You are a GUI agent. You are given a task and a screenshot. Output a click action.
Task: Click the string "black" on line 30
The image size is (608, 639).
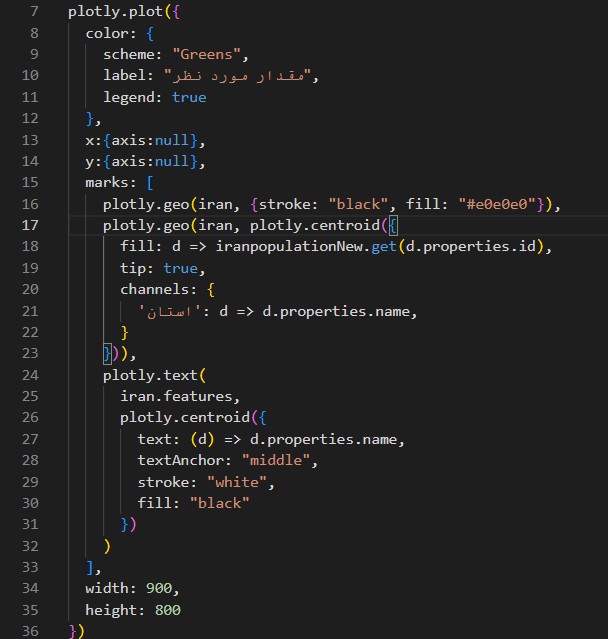[x=220, y=503]
